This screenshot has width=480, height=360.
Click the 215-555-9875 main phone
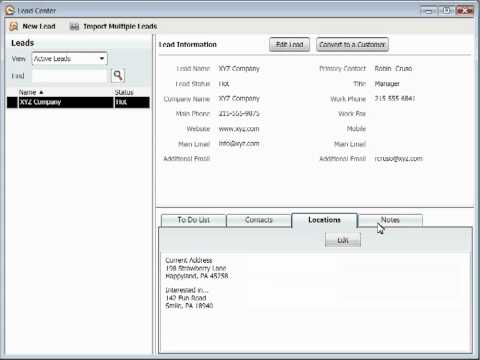pos(239,114)
